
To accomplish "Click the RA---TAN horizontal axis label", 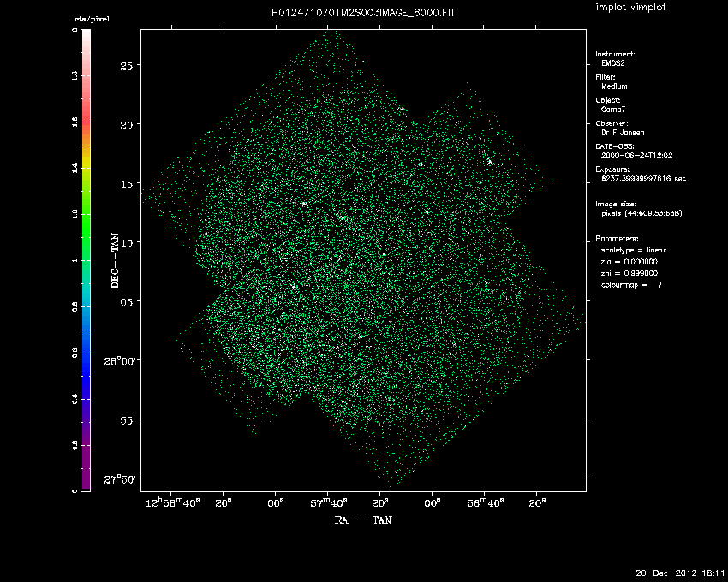I will pyautogui.click(x=363, y=519).
